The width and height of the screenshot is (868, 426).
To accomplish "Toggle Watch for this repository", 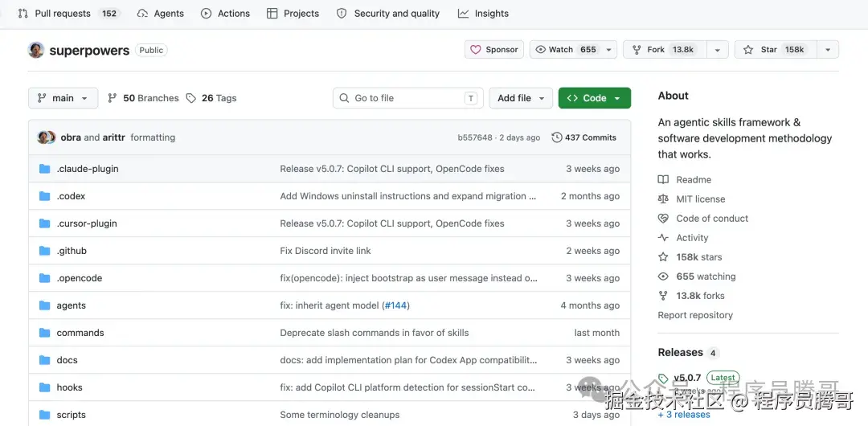I will pos(566,50).
